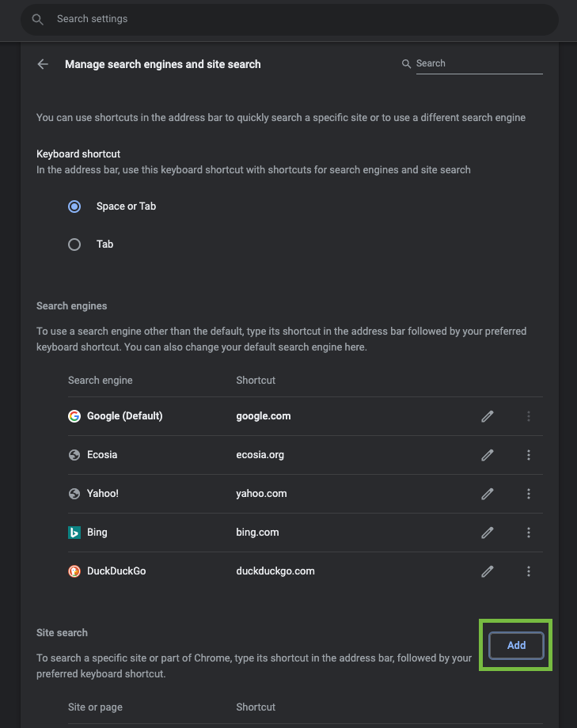This screenshot has height=728, width=577.
Task: Click the magnifier in the settings search bar
Action: [37, 19]
